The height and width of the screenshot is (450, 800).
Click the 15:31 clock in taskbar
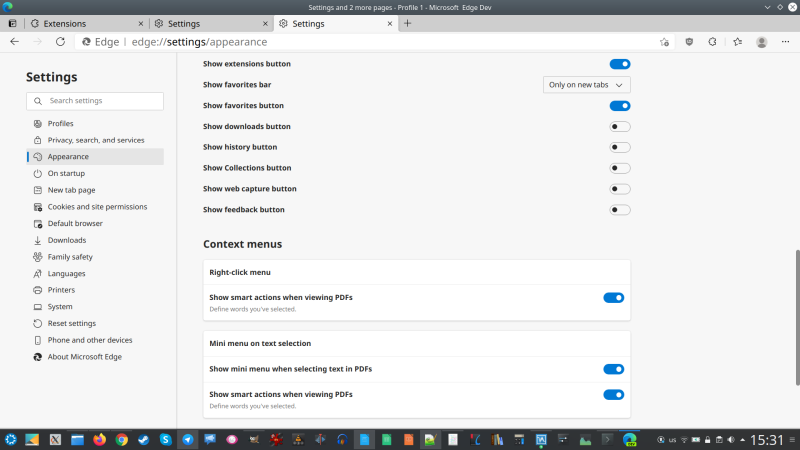coord(767,440)
